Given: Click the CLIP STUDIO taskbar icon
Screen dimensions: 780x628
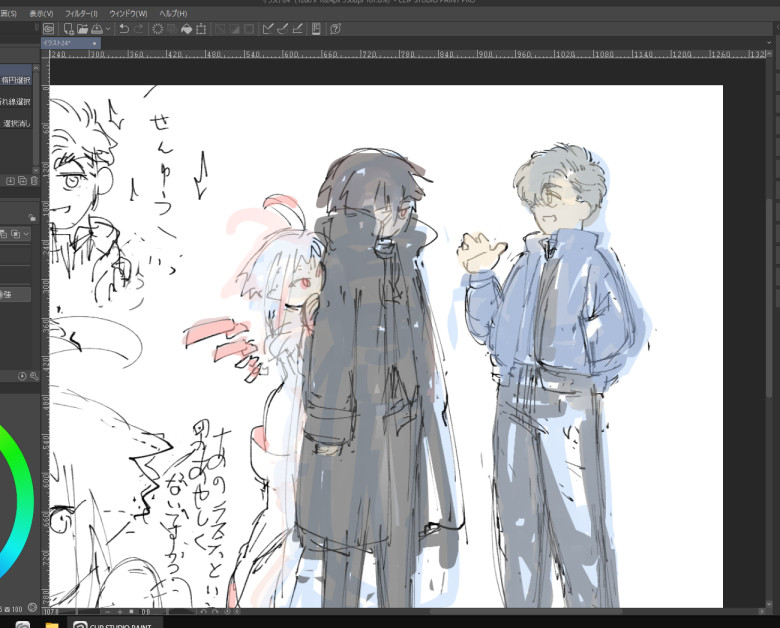Looking at the screenshot, I should point(22,624).
